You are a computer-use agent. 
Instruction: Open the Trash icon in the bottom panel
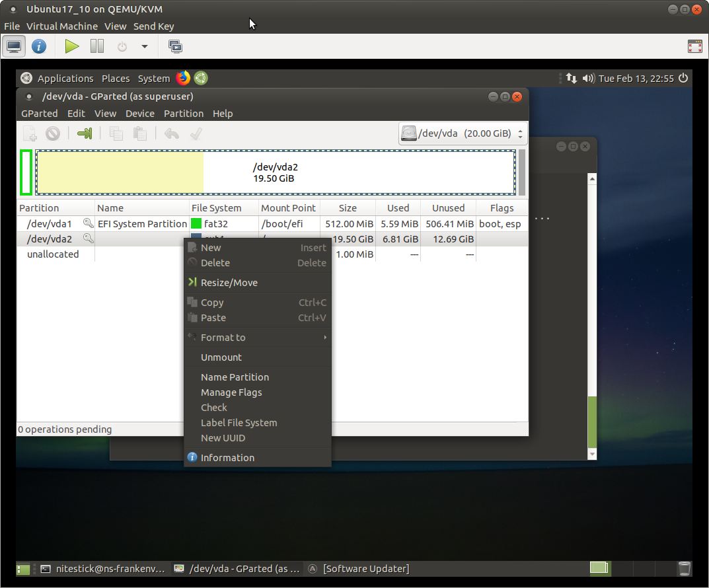tap(684, 569)
